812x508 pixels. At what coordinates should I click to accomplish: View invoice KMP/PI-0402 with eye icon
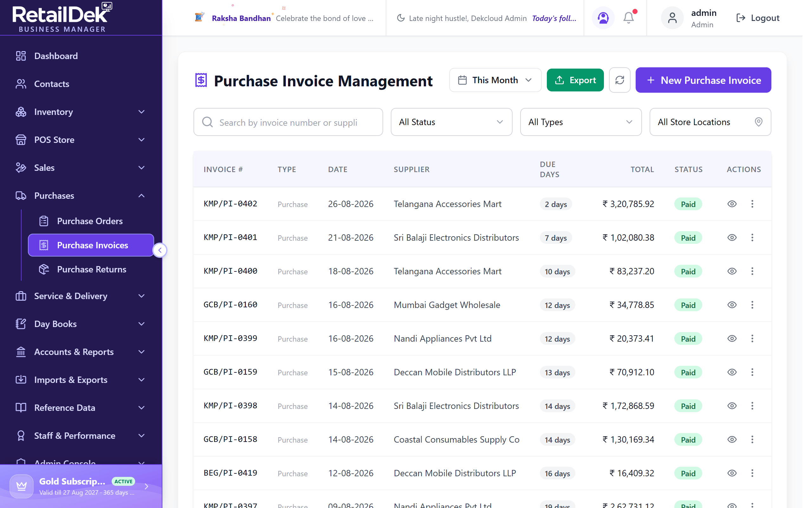pyautogui.click(x=732, y=204)
